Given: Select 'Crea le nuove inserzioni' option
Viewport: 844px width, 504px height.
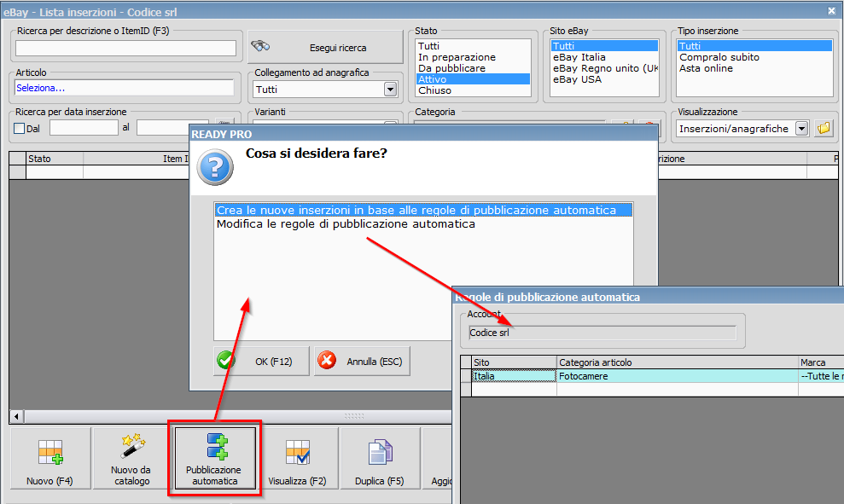Looking at the screenshot, I should point(423,211).
